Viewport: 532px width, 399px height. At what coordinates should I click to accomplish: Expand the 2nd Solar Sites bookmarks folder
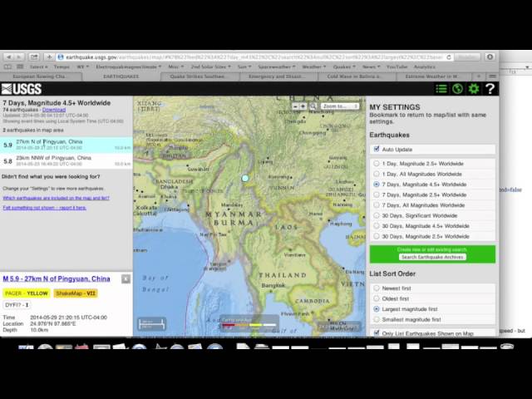210,66
